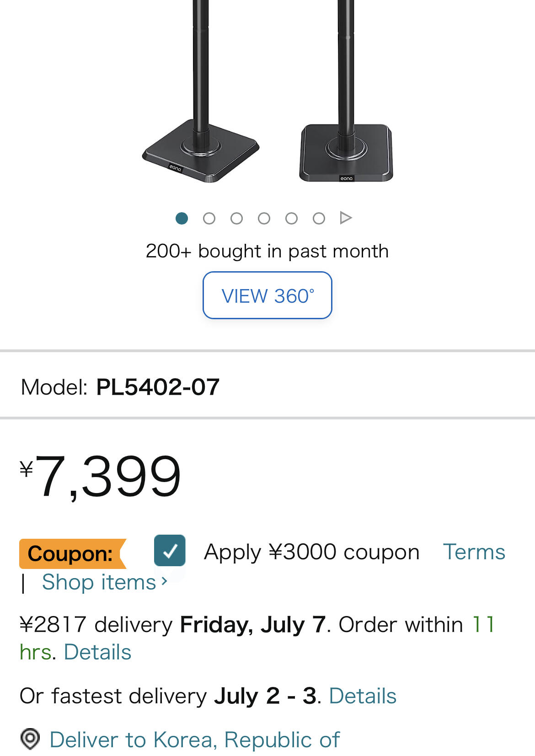
Task: Select the first image carousel dot
Action: coord(182,218)
